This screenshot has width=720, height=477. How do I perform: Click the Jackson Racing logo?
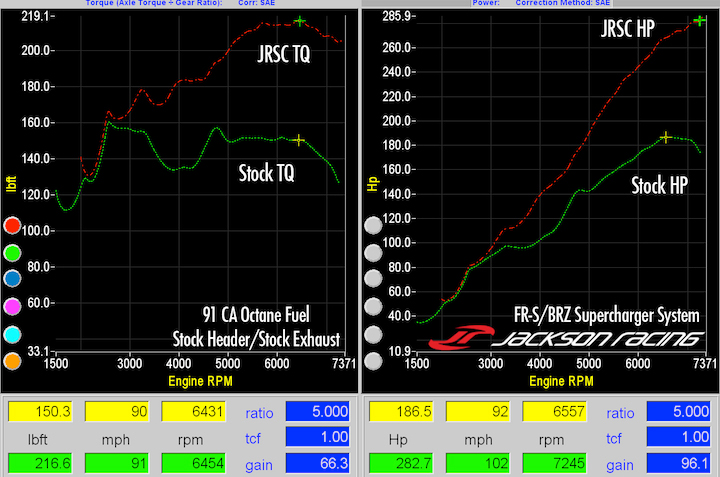[566, 337]
